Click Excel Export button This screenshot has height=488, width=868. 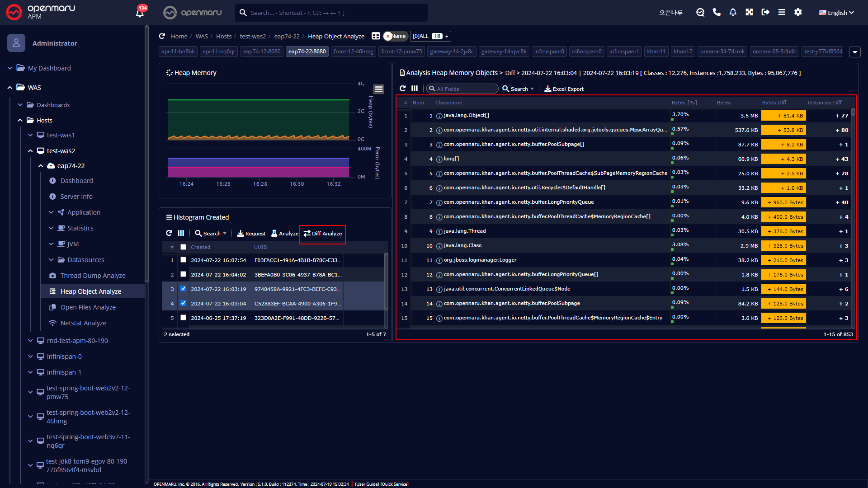point(564,89)
